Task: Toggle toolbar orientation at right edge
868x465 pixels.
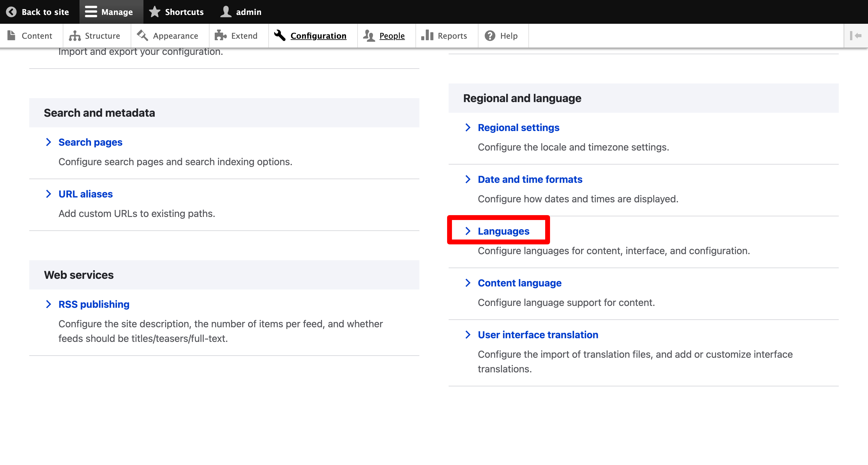Action: click(856, 36)
